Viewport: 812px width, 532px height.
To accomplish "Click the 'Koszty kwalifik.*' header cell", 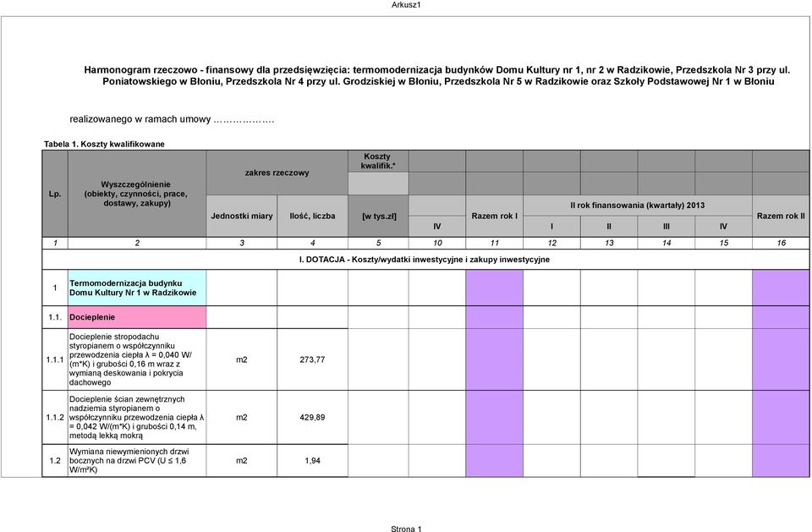I will click(377, 161).
